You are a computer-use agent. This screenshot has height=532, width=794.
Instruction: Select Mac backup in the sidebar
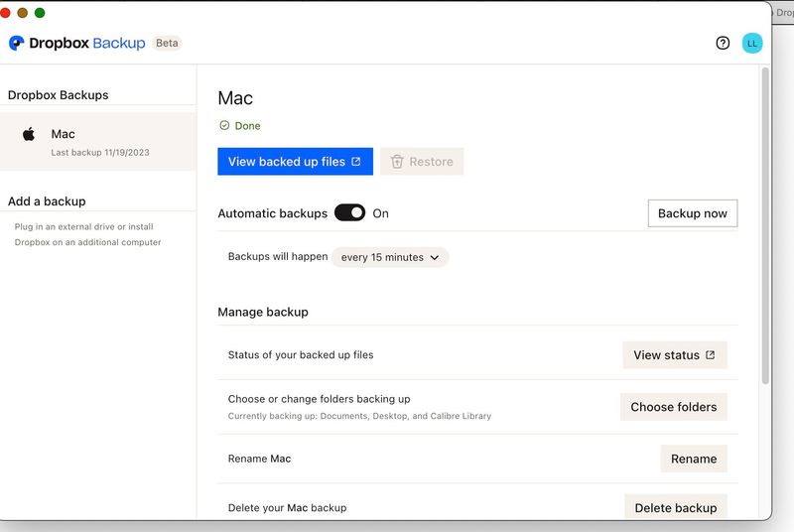click(x=98, y=142)
